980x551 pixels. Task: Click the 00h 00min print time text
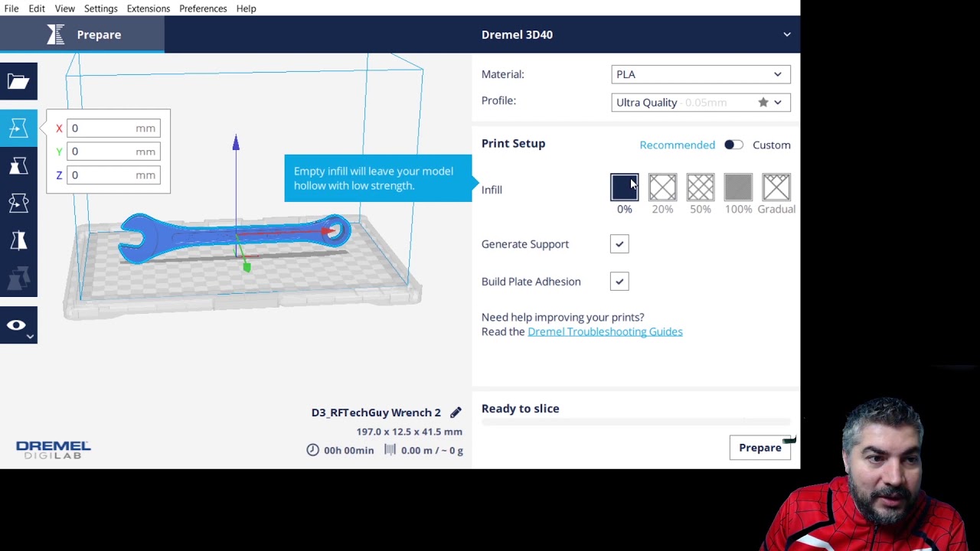click(349, 450)
